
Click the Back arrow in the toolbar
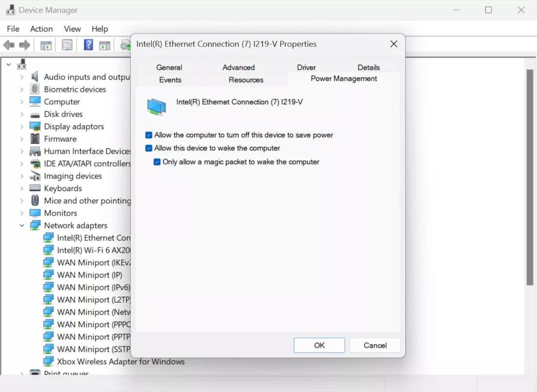9,45
